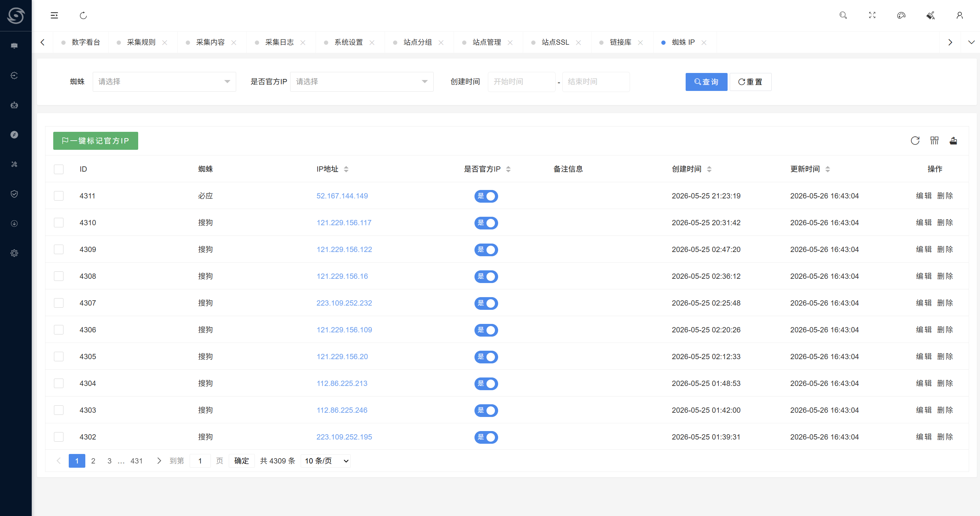The image size is (980, 516).
Task: Click the 查询 search button
Action: [x=706, y=82]
